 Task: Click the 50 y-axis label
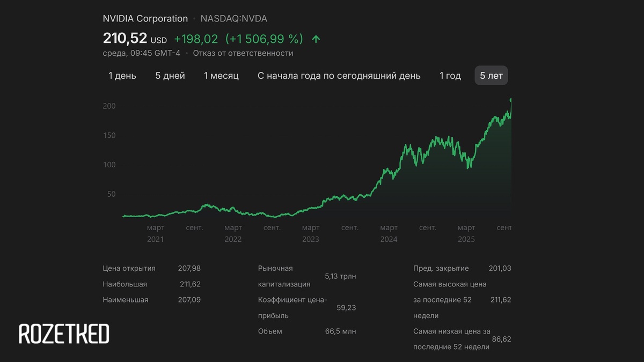[111, 194]
